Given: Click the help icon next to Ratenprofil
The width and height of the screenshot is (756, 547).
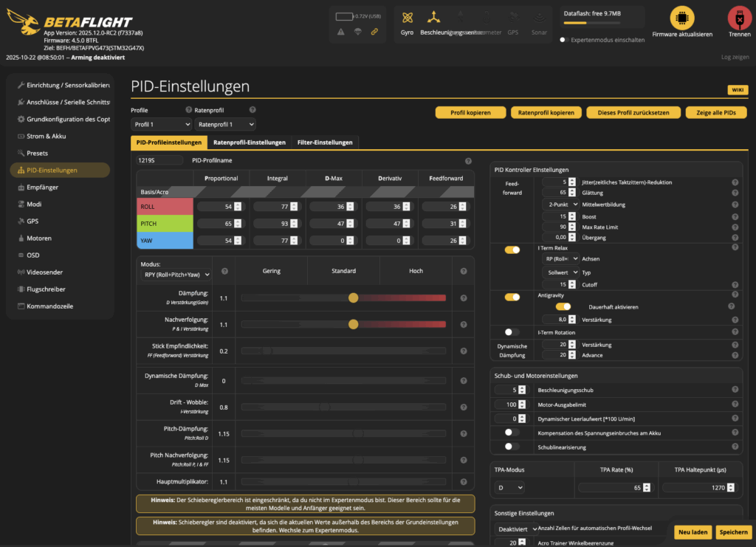Looking at the screenshot, I should [252, 110].
